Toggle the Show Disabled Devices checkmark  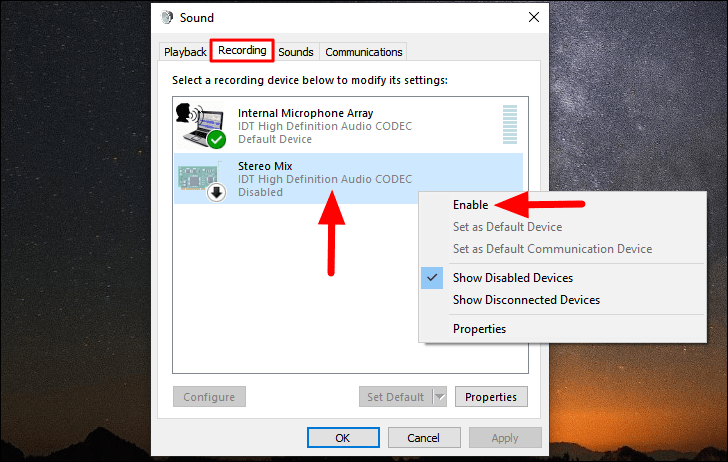(432, 278)
